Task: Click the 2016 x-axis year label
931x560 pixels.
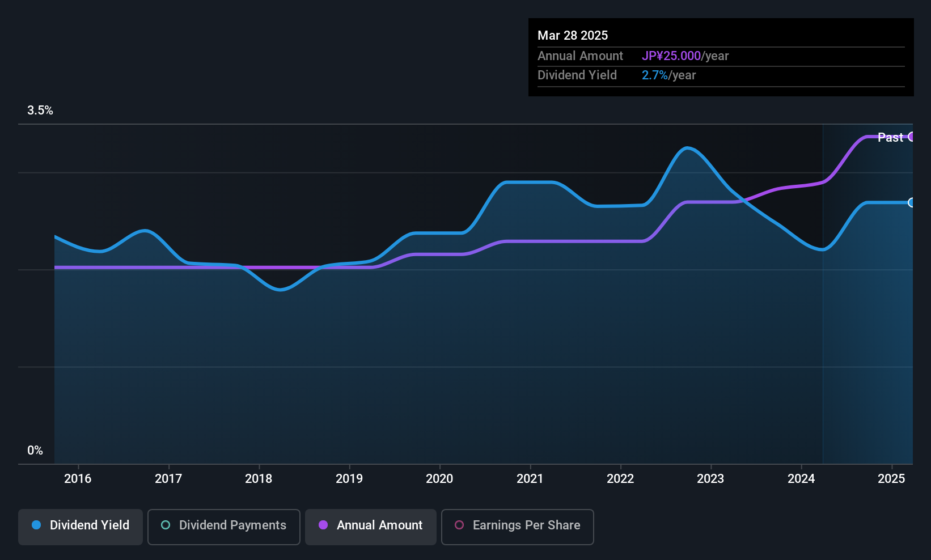Action: pyautogui.click(x=78, y=479)
